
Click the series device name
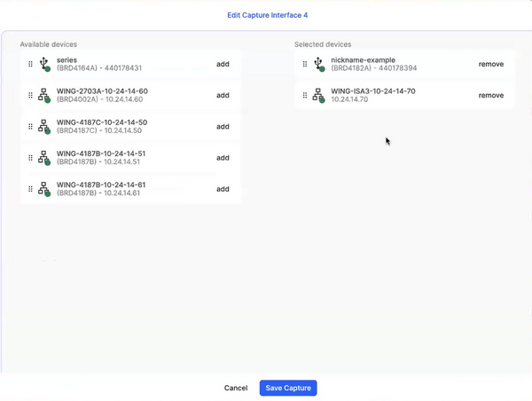66,60
